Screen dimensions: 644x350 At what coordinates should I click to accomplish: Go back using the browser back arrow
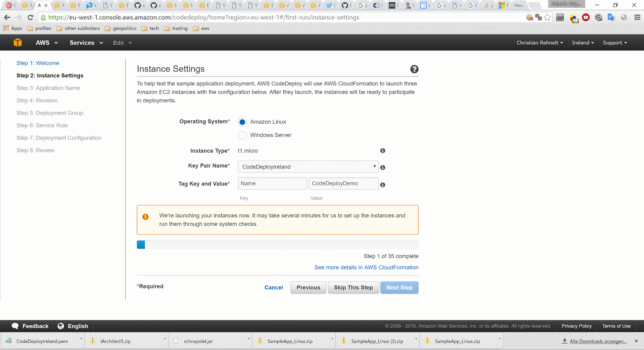coord(7,17)
